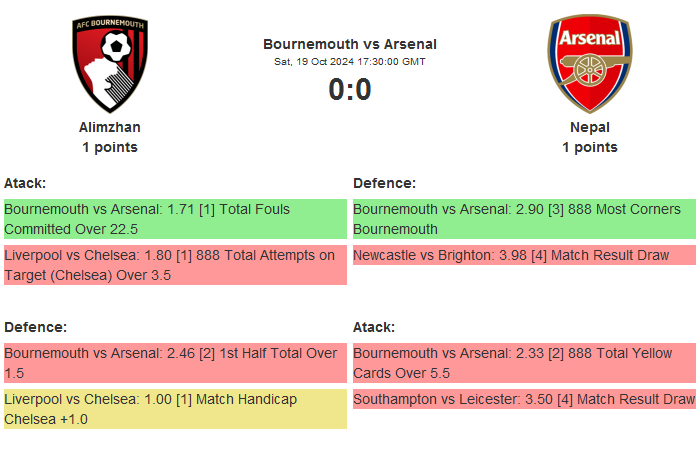Select the Total Yellow Cards Over 5.5 bet
This screenshot has height=460, width=700.
pyautogui.click(x=524, y=363)
